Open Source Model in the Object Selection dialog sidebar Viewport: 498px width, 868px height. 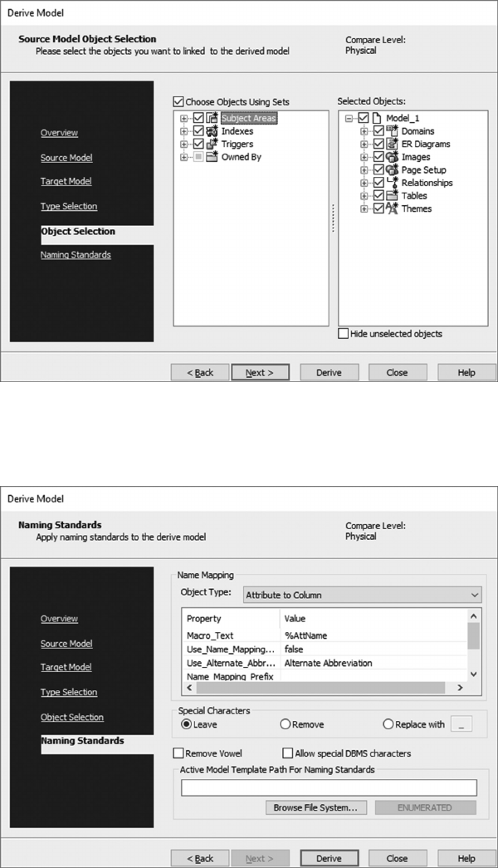point(66,158)
